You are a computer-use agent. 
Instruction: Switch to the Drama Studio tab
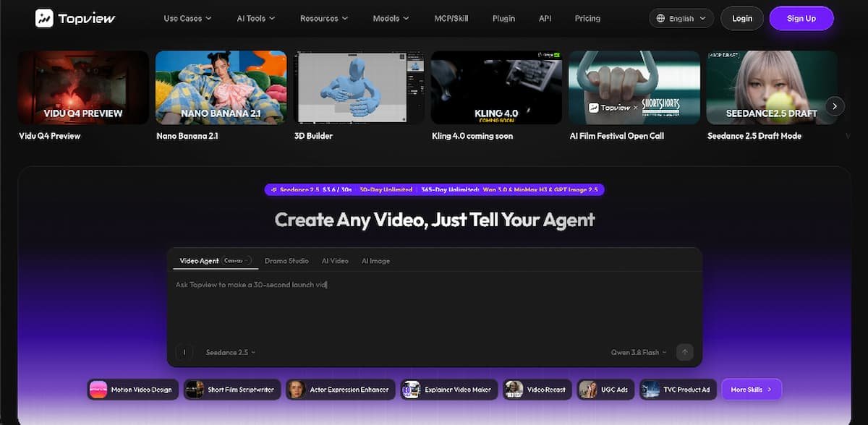tap(286, 260)
